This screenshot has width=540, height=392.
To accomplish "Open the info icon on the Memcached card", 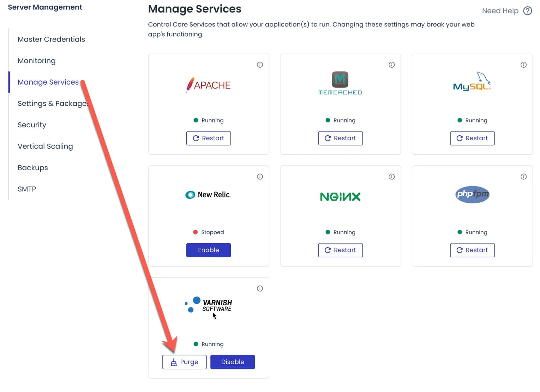I will pos(392,65).
